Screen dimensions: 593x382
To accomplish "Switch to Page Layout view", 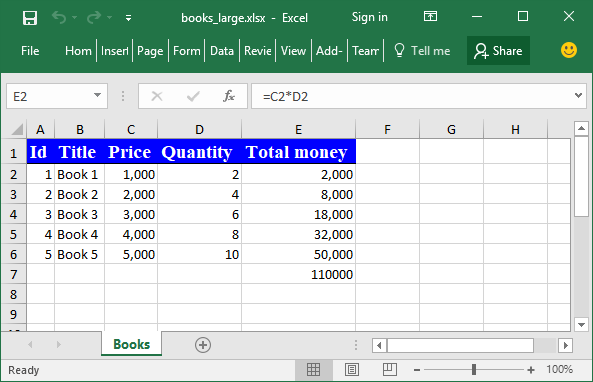I will [352, 370].
